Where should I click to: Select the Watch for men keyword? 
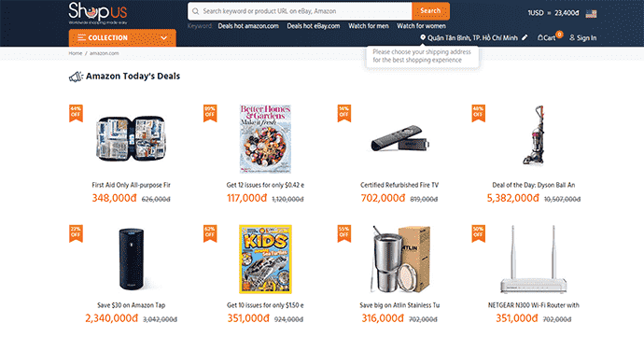point(369,26)
